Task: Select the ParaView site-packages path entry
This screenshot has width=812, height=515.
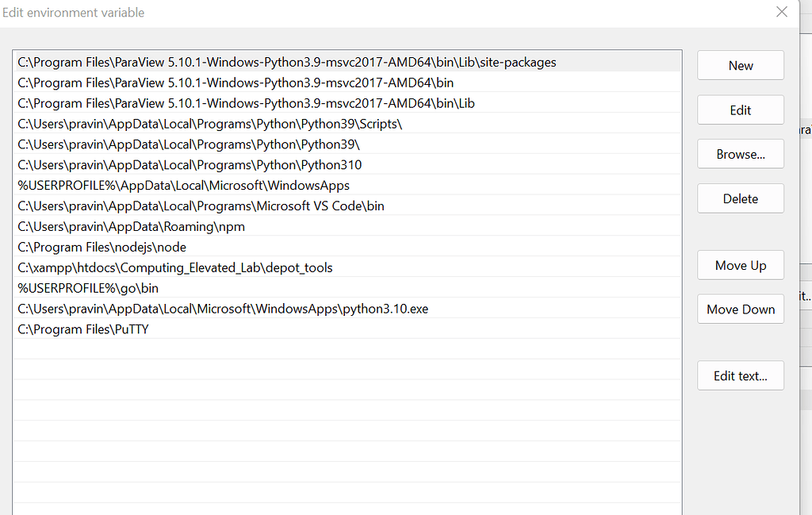Action: point(285,62)
